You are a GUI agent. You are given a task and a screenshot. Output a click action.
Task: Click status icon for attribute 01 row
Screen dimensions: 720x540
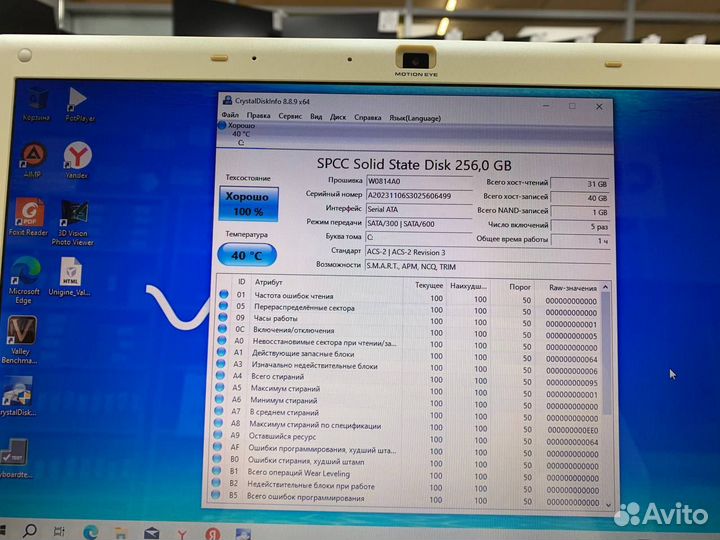pos(224,294)
